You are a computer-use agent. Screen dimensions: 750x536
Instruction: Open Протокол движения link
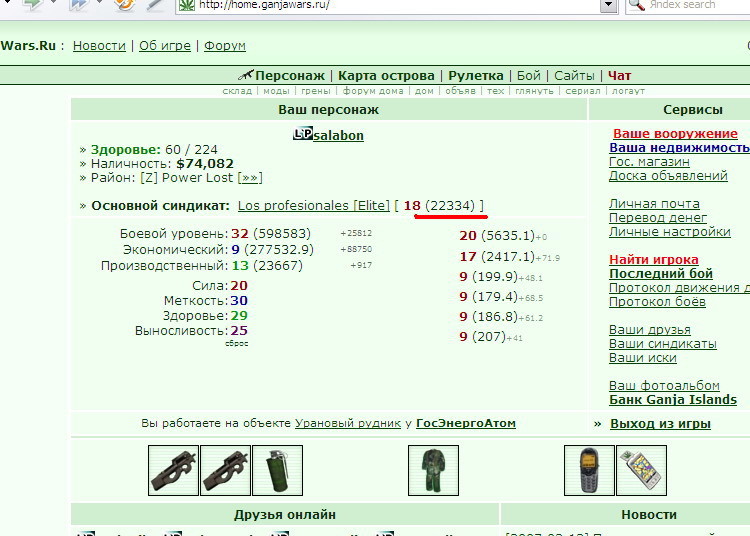tap(679, 288)
